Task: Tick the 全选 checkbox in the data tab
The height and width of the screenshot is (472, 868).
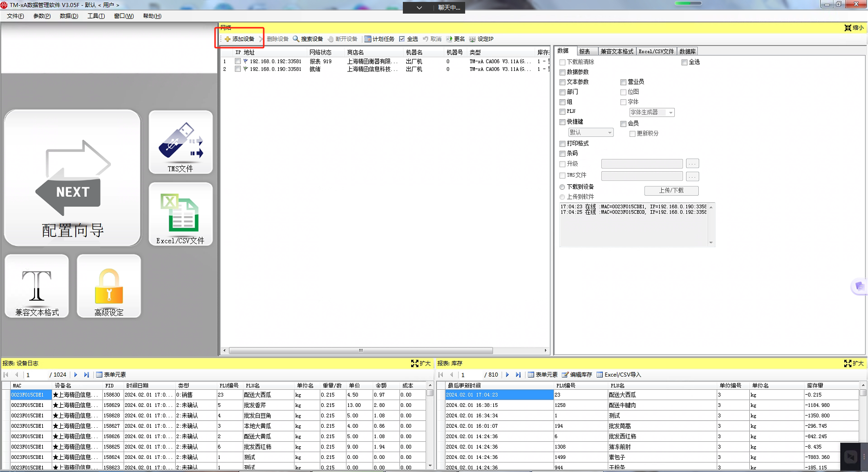Action: 684,62
